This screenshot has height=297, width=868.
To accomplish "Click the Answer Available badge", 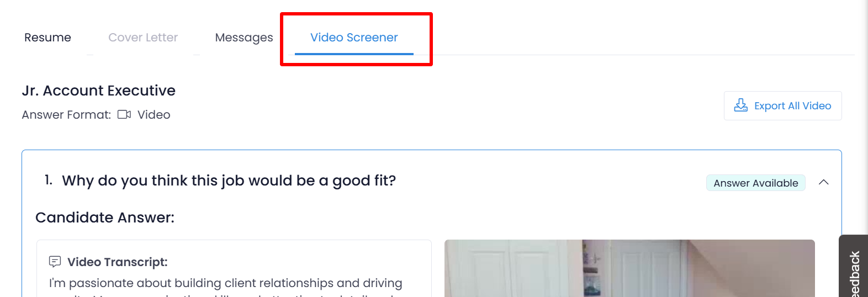I will pyautogui.click(x=755, y=183).
